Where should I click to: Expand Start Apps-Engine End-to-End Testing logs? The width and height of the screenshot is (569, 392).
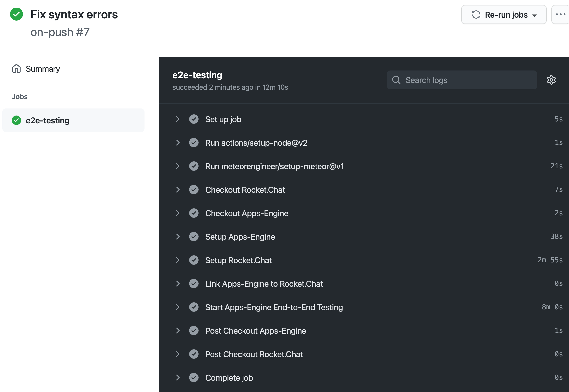[x=178, y=307]
